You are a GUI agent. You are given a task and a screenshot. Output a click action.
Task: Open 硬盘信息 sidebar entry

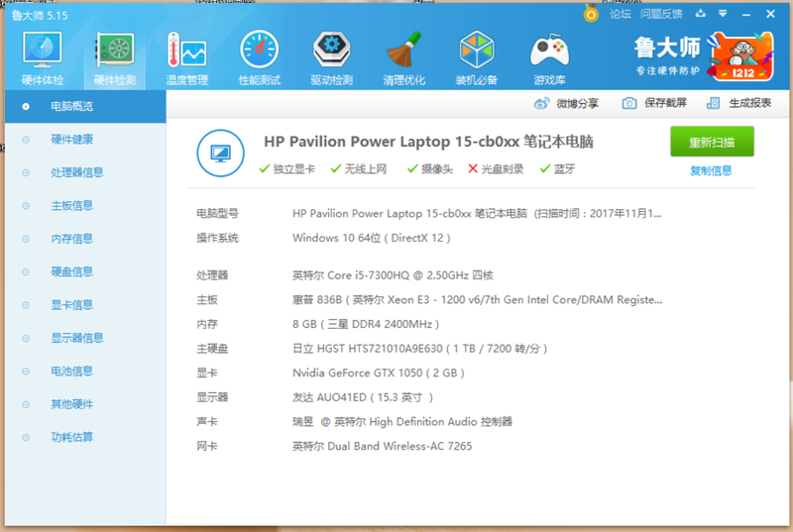coord(71,271)
